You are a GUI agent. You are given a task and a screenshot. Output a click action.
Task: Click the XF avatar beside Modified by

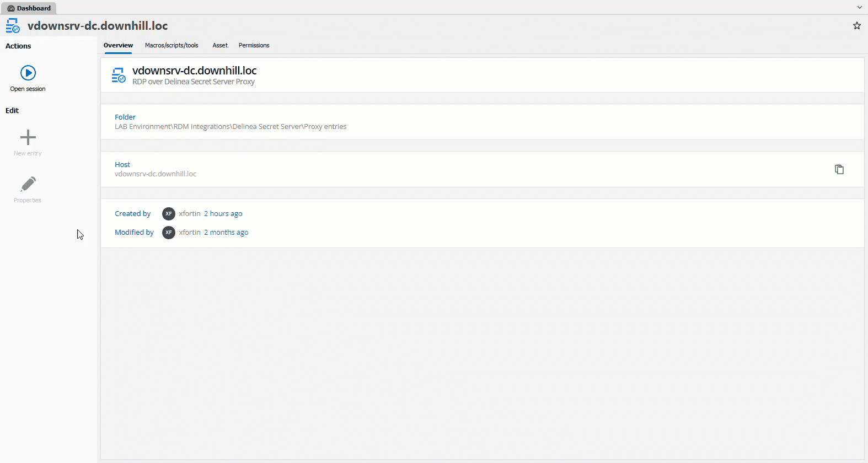click(169, 233)
